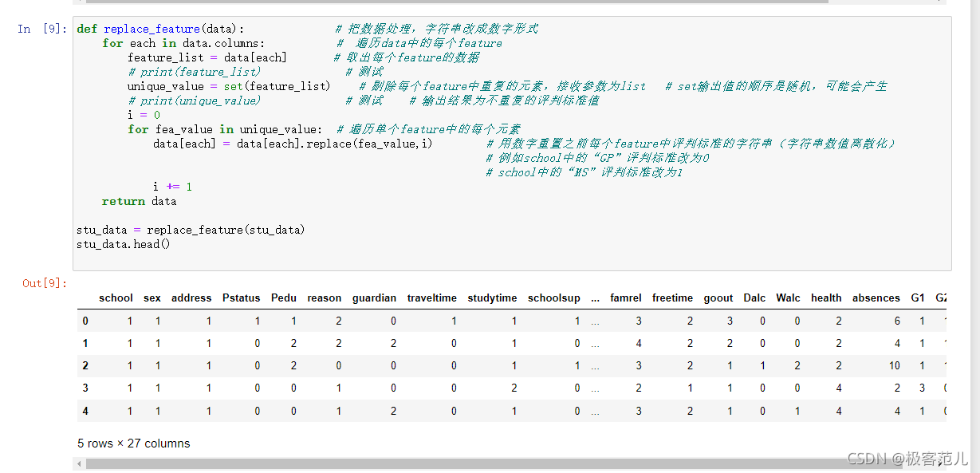Click the 'schoolsup' column header
Image resolution: width=980 pixels, height=473 pixels.
click(554, 298)
